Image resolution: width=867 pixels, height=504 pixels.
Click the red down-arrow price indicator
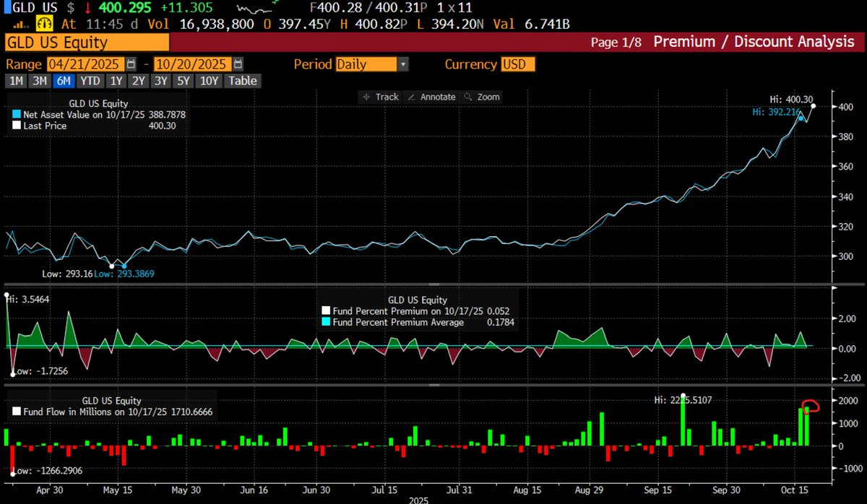click(x=88, y=8)
